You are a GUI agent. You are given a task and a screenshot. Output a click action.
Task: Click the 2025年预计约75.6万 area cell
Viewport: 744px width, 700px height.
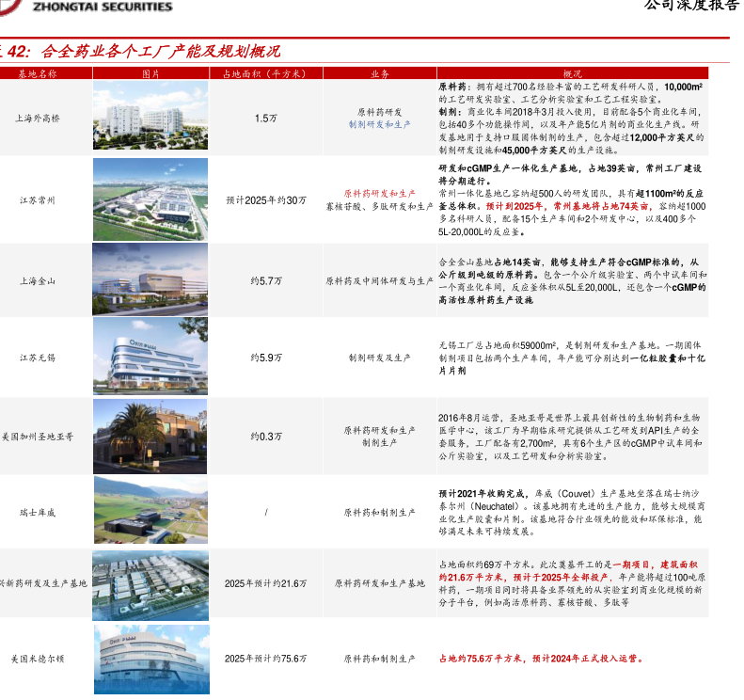click(x=266, y=660)
